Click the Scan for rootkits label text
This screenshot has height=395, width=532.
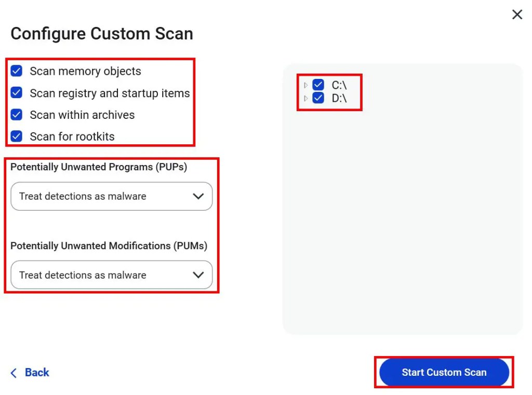pos(72,137)
